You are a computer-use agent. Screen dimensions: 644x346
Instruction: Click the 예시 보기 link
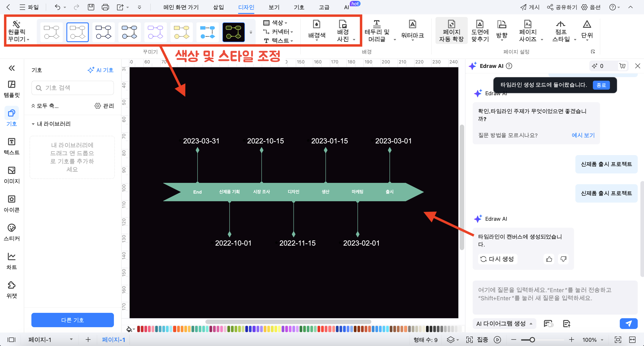click(x=583, y=135)
